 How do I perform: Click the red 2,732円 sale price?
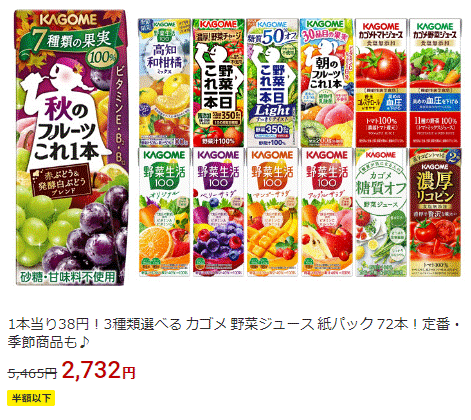pyautogui.click(x=99, y=370)
